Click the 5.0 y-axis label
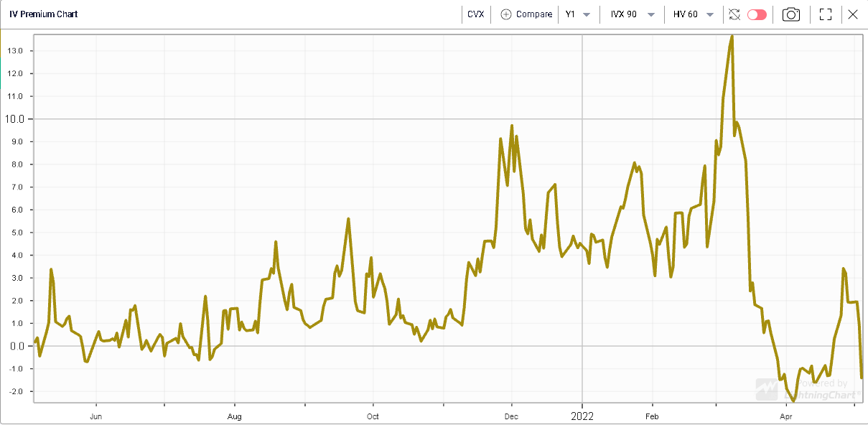The height and width of the screenshot is (425, 868). click(17, 233)
